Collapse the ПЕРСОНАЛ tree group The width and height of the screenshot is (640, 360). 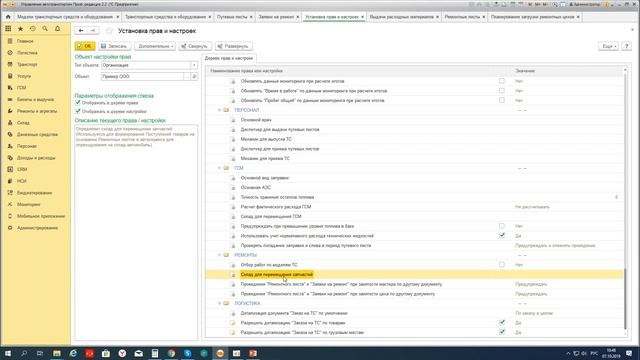pyautogui.click(x=219, y=110)
